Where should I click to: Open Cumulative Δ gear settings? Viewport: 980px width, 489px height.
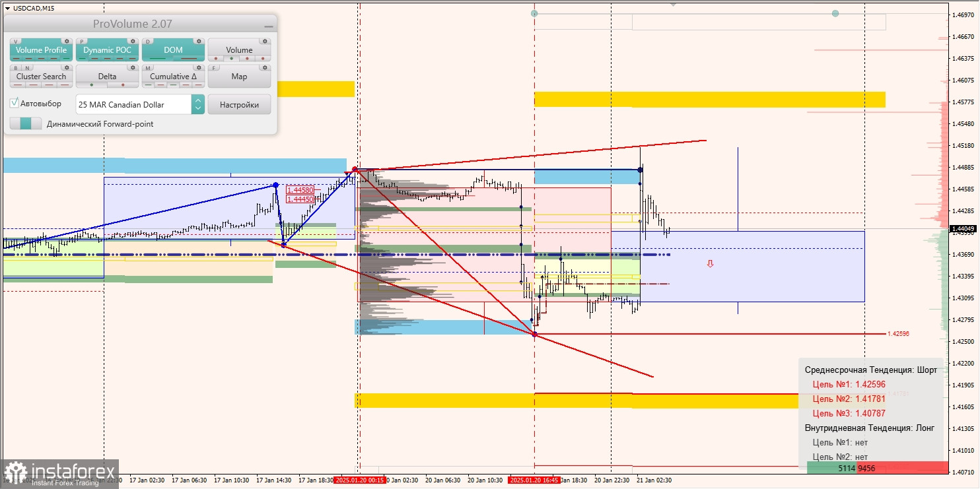(199, 67)
